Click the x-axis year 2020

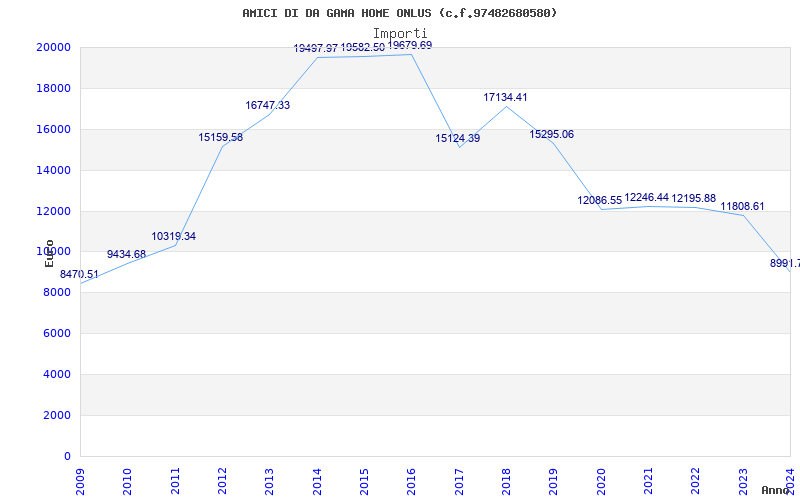(x=601, y=481)
